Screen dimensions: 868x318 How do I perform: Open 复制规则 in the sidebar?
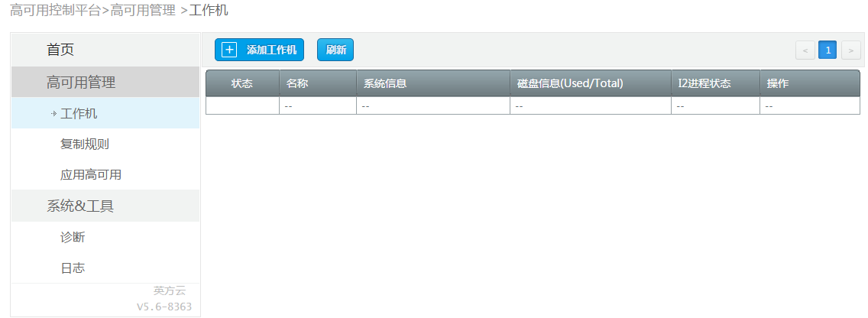[x=105, y=144]
